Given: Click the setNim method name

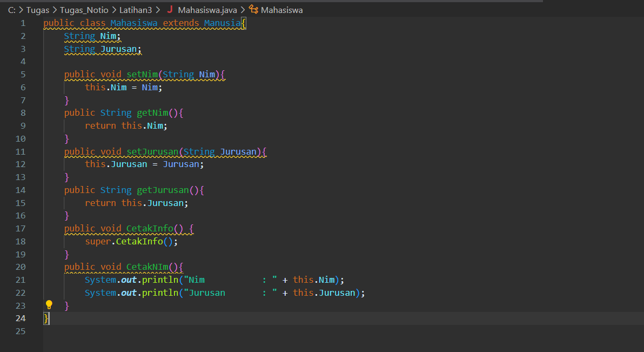Looking at the screenshot, I should [142, 75].
